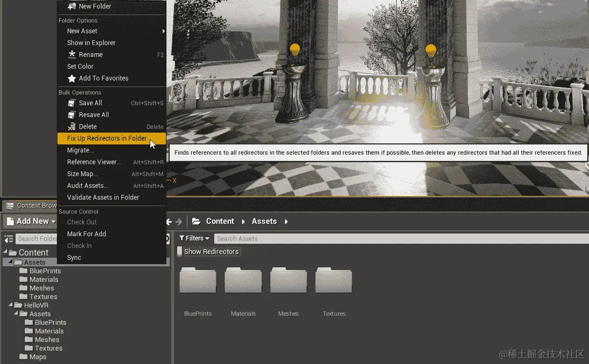
Task: Expand arrow after Assets breadcrumb
Action: [x=286, y=222]
